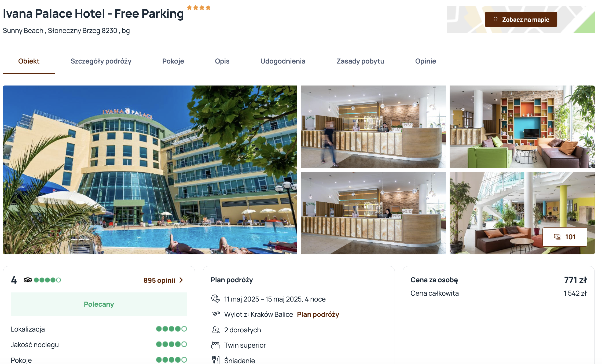Viewport: 602px width, 364px height.
Task: Open the Plan podróży link
Action: pos(318,314)
